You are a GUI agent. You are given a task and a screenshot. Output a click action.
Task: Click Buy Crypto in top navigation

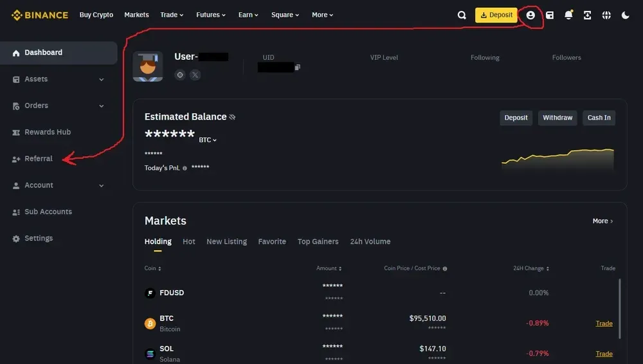96,15
